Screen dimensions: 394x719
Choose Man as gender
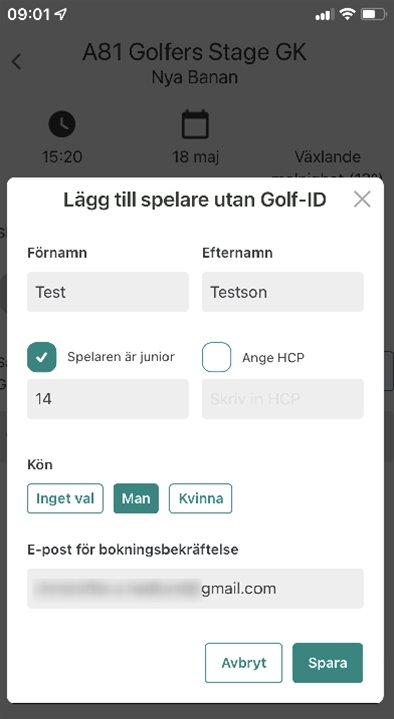(136, 498)
